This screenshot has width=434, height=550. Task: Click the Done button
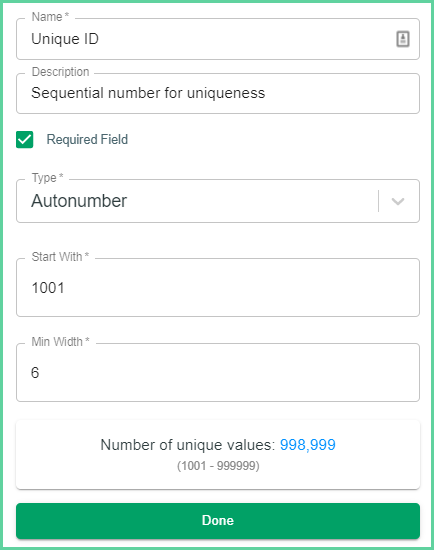coord(218,521)
